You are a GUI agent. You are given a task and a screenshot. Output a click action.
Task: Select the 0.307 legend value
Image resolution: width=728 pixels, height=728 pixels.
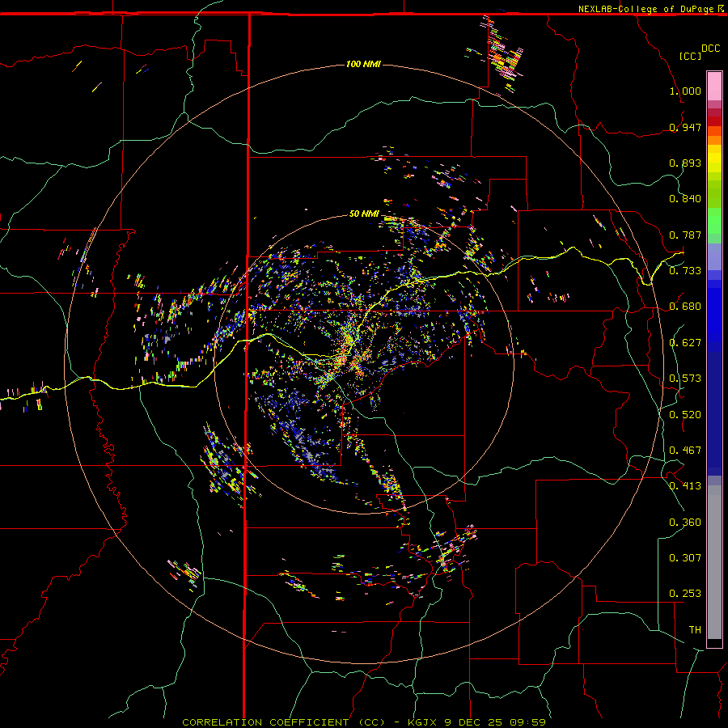pos(685,558)
